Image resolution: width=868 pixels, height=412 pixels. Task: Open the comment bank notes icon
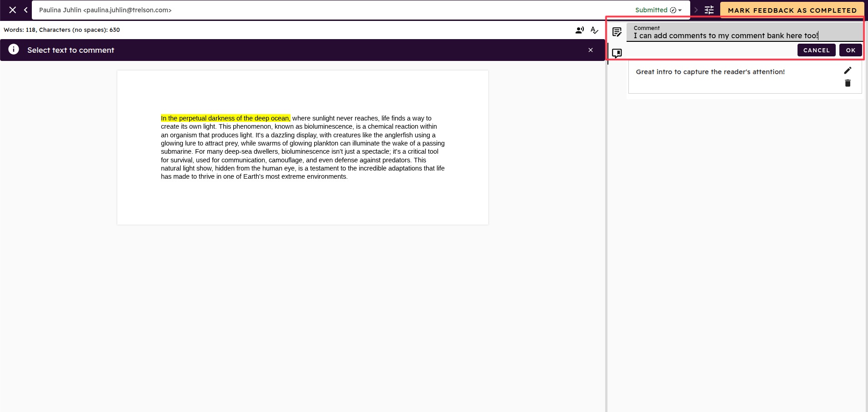coord(617,32)
